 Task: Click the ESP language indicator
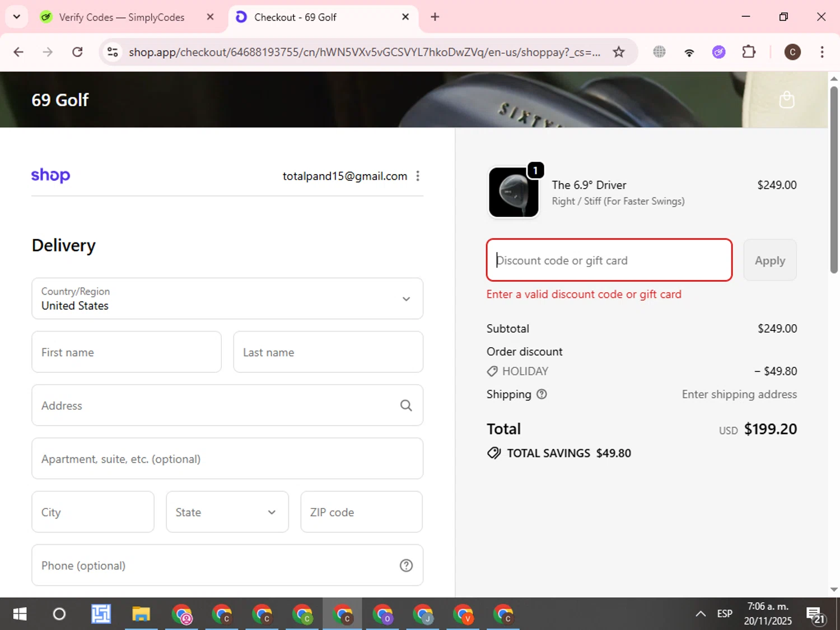(725, 614)
